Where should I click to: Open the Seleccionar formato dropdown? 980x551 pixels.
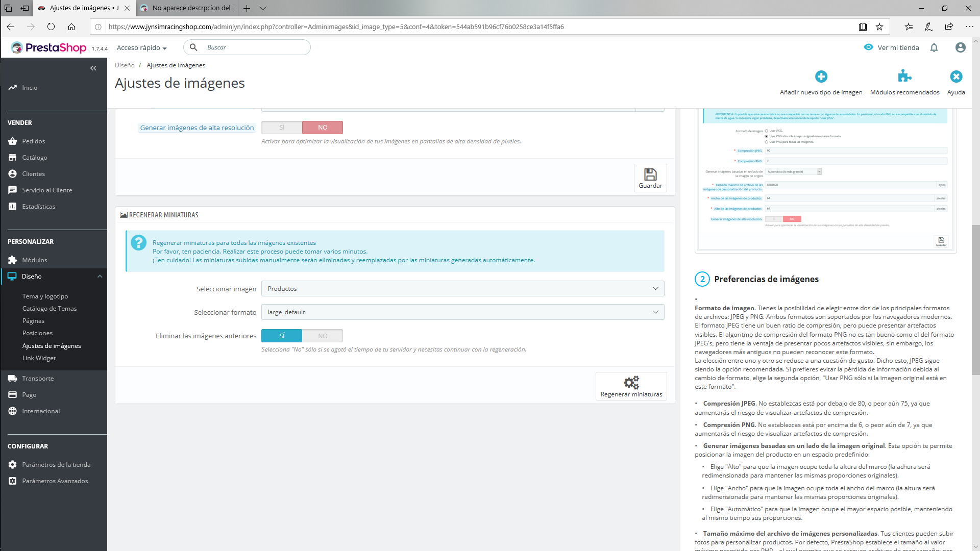click(x=462, y=312)
